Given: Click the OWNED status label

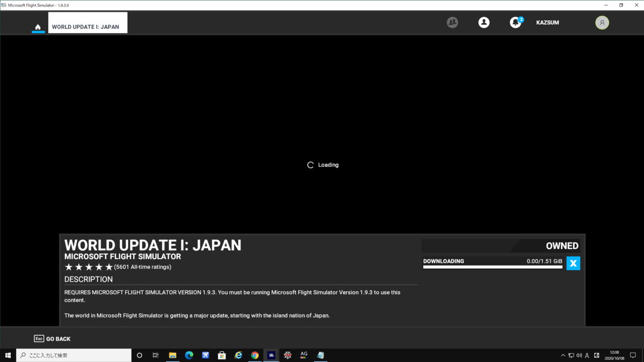Looking at the screenshot, I should click(x=562, y=246).
